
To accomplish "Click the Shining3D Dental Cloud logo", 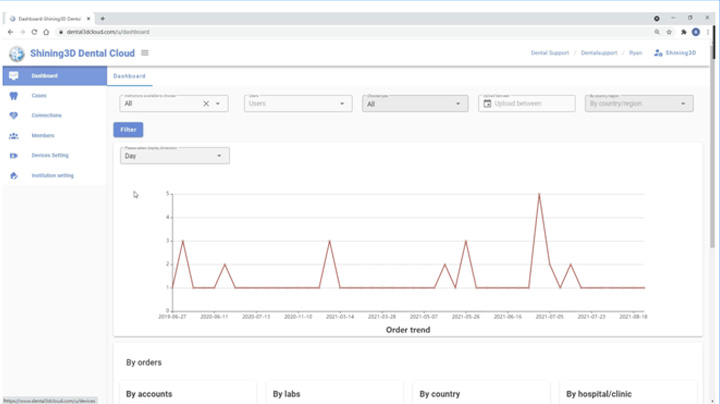I will coord(16,53).
